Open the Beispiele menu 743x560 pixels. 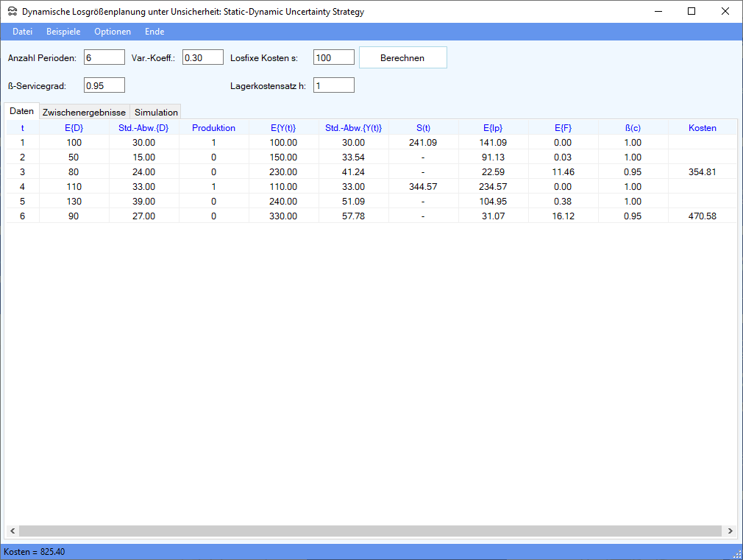(x=63, y=32)
